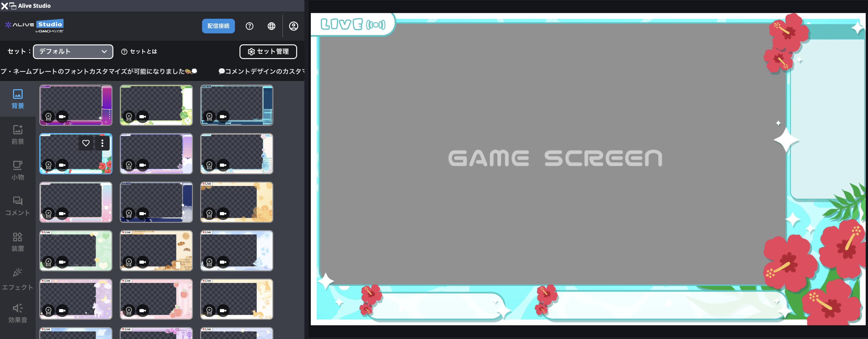This screenshot has width=868, height=339.
Task: Click the video camera icon on the pink apple frame
Action: tap(143, 311)
